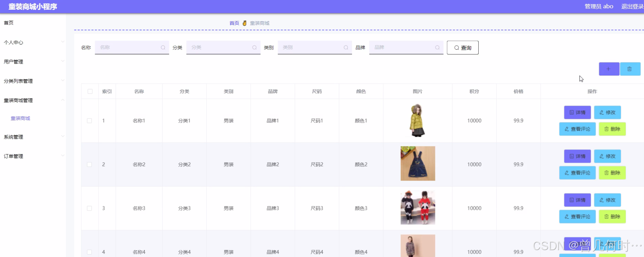
Task: Click the 名称 search input field
Action: click(x=132, y=48)
